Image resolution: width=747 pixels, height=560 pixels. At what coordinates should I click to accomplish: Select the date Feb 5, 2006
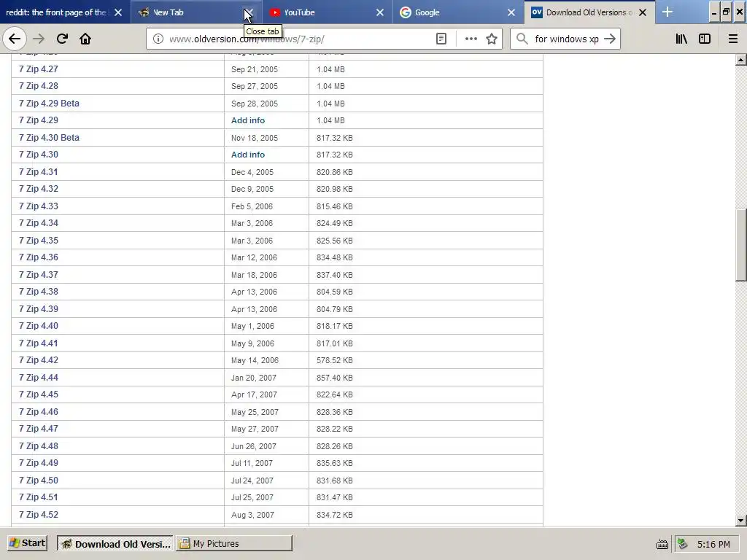[x=252, y=206]
